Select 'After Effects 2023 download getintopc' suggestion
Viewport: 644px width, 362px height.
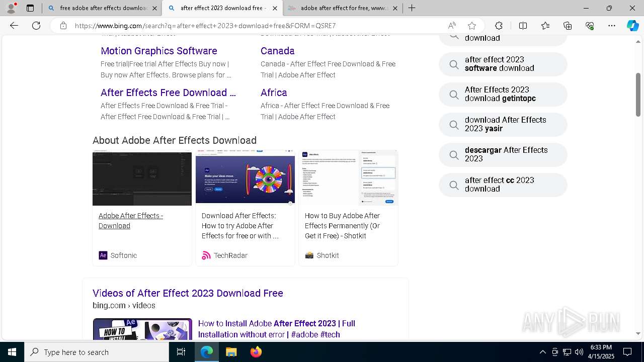(x=503, y=95)
